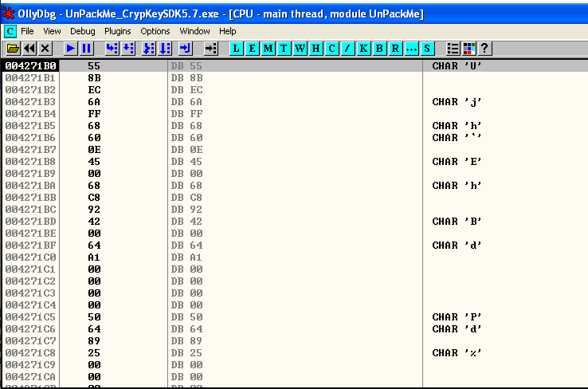
Task: Close program with the X toolbar icon
Action: tap(45, 49)
